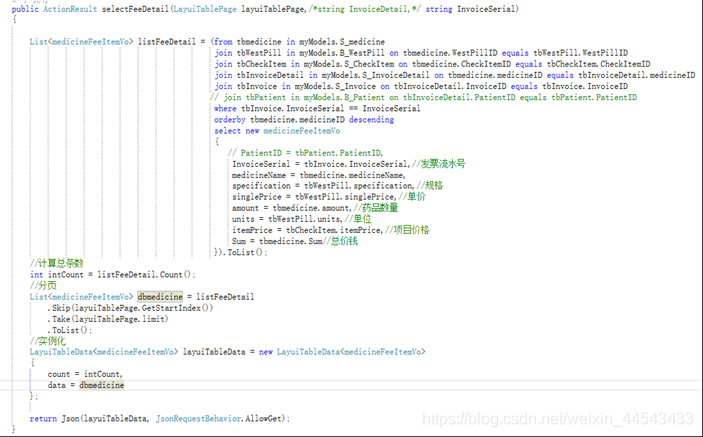Click the public keyword in method signature
703x437 pixels.
click(25, 9)
